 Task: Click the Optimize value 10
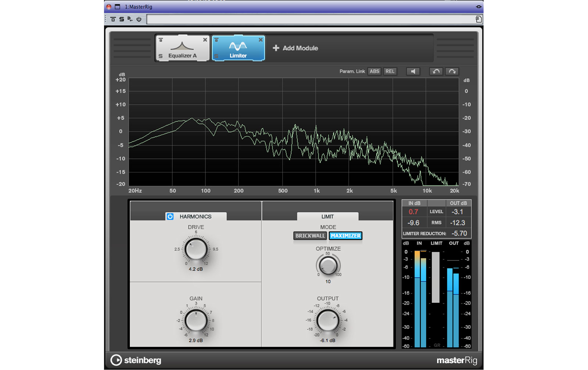(x=328, y=281)
